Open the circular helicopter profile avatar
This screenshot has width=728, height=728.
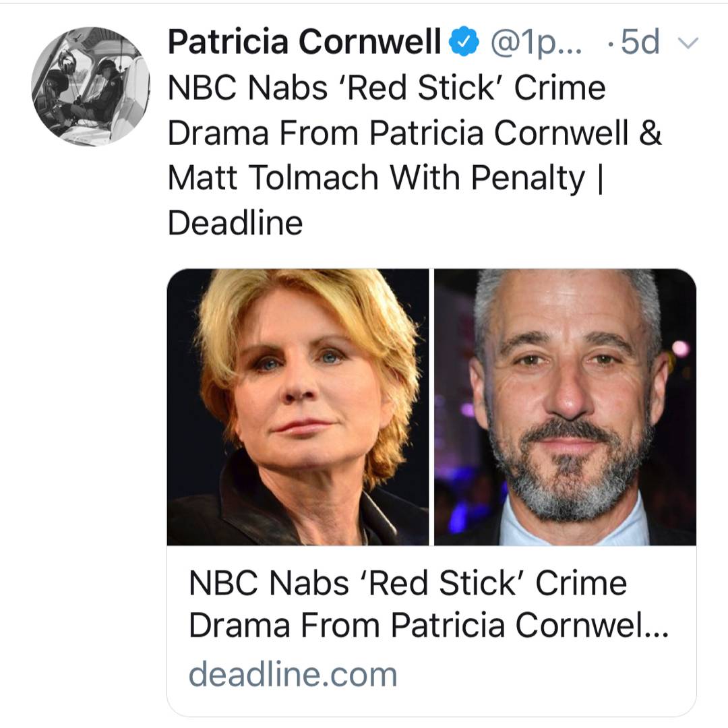tap(90, 87)
